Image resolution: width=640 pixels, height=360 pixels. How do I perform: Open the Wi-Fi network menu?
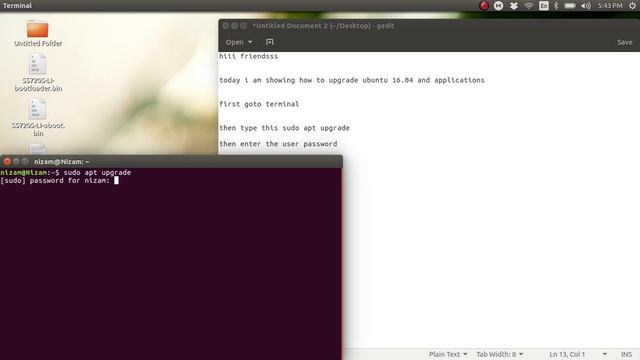(x=529, y=6)
